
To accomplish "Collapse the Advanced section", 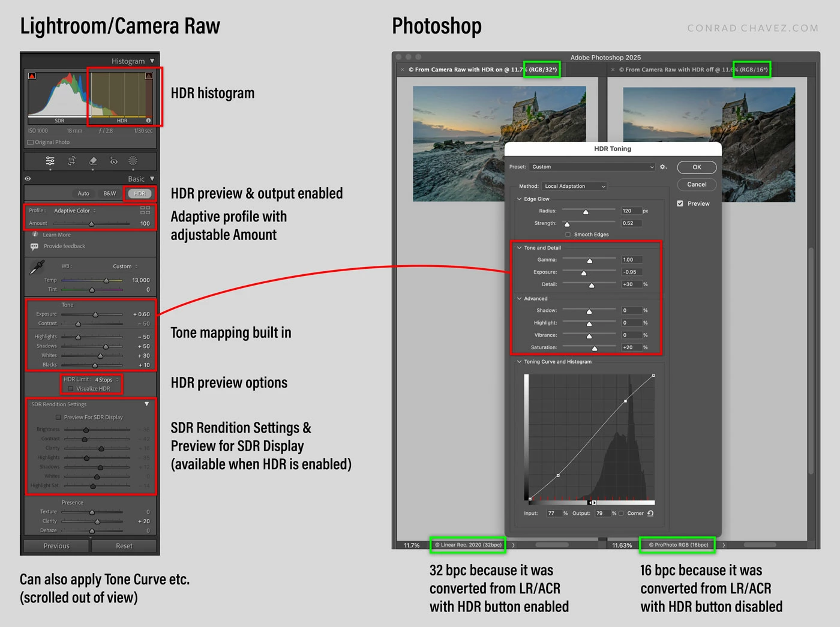I will [519, 299].
